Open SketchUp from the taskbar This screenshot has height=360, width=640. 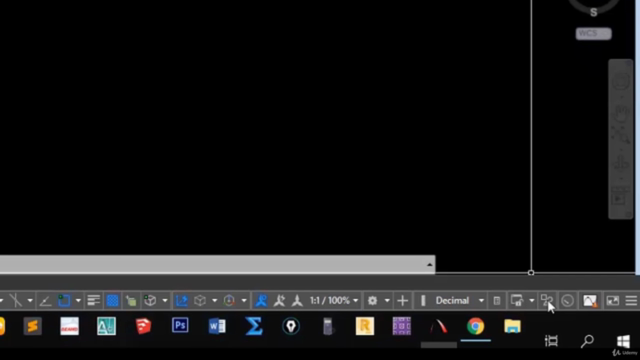[143, 327]
